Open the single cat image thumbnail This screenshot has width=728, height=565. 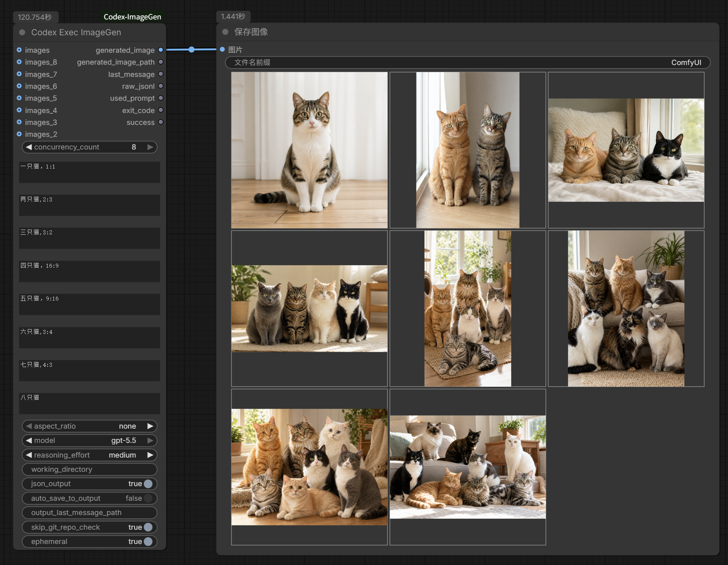coord(310,150)
